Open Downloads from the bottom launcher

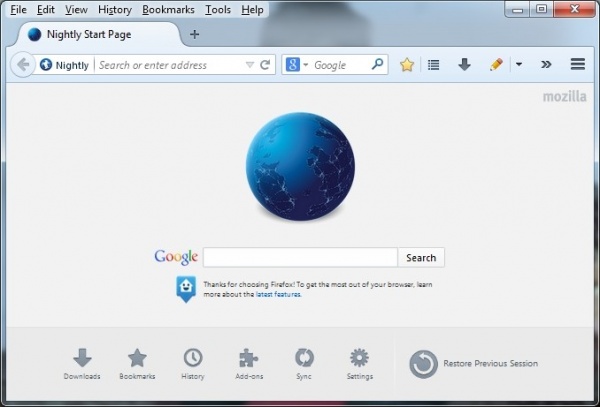click(82, 364)
